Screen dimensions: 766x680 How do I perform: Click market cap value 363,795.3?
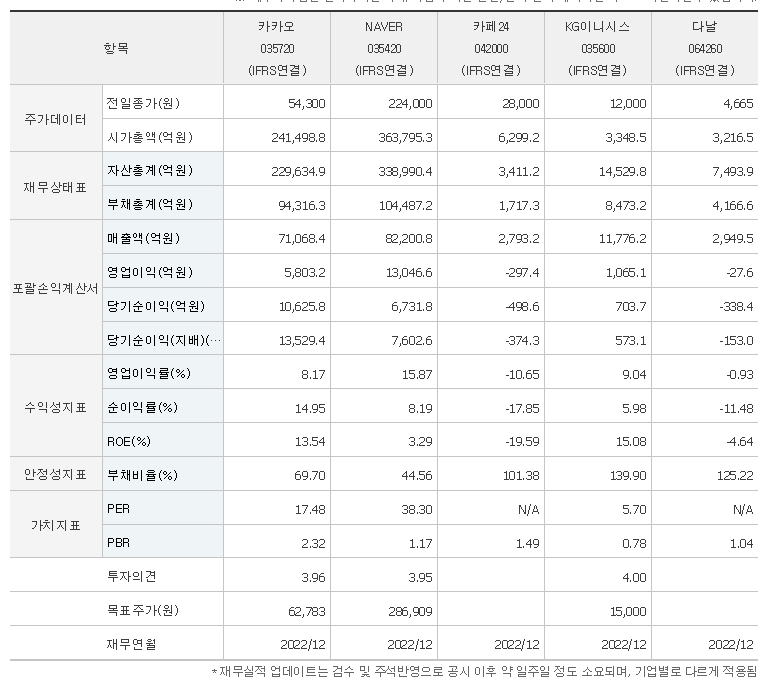point(405,138)
